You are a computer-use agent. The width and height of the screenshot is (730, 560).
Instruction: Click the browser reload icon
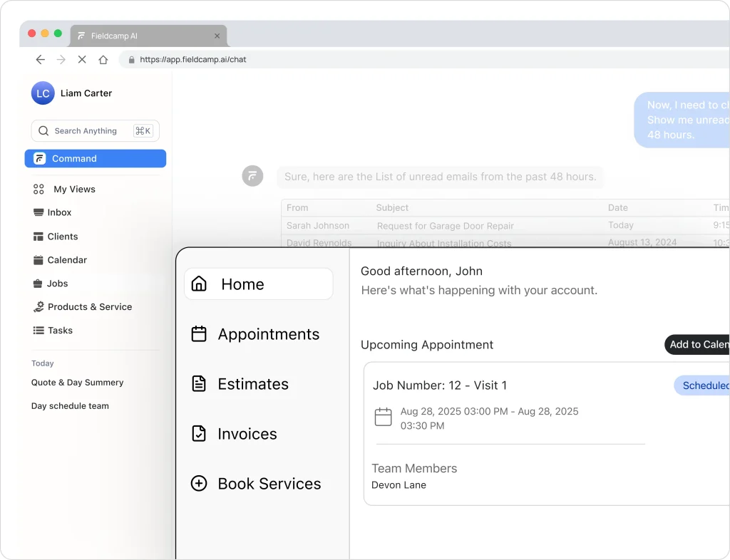coord(81,60)
